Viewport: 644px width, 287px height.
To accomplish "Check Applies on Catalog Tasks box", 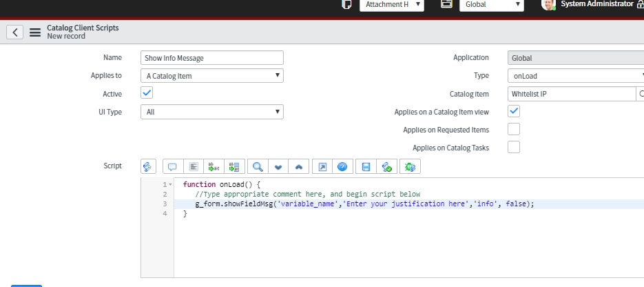I will pos(513,147).
